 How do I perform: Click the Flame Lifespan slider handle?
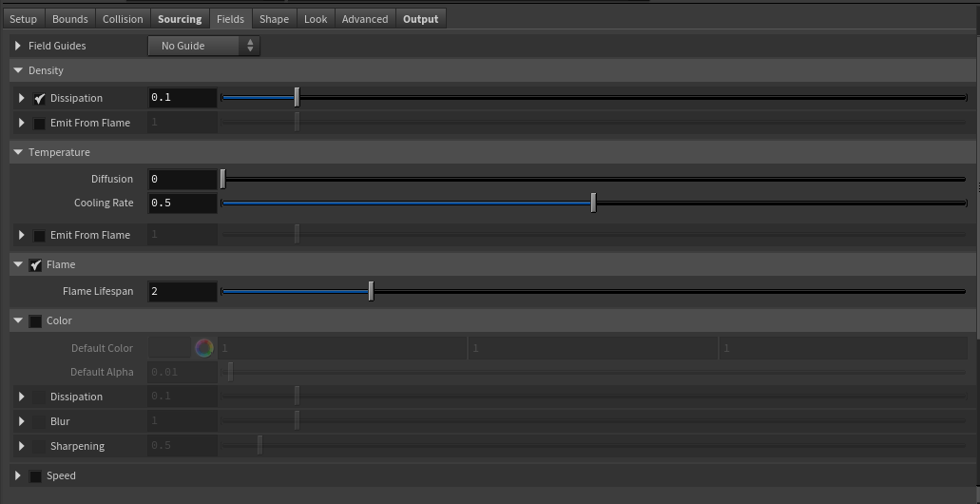371,291
